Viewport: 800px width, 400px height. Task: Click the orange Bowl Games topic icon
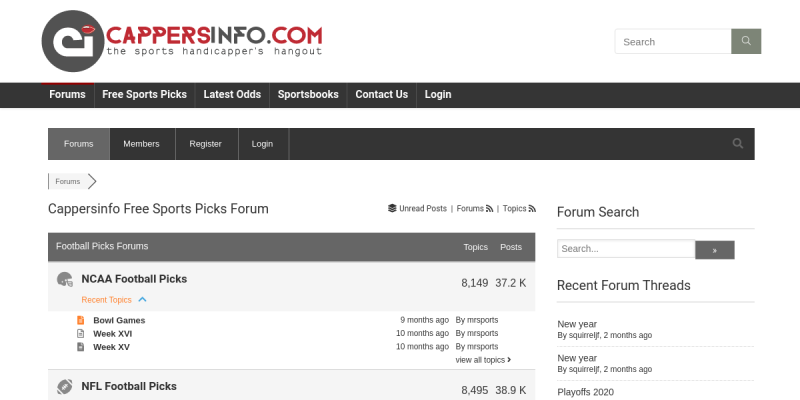click(x=81, y=320)
